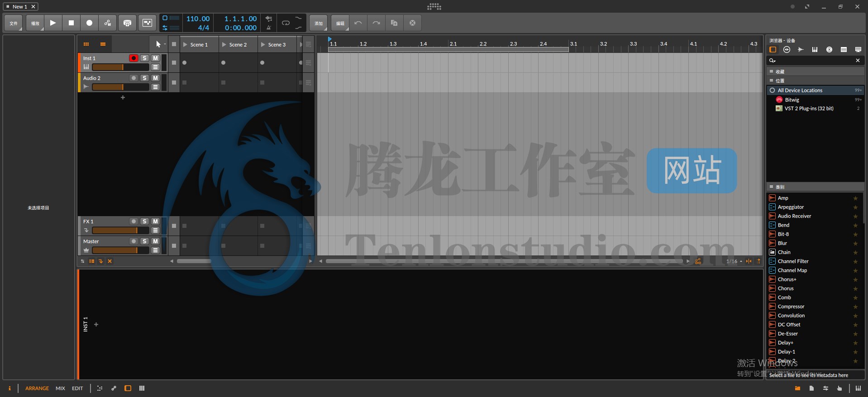This screenshot has width=868, height=397.
Task: Click the tempo value 110.00
Action: pos(198,19)
